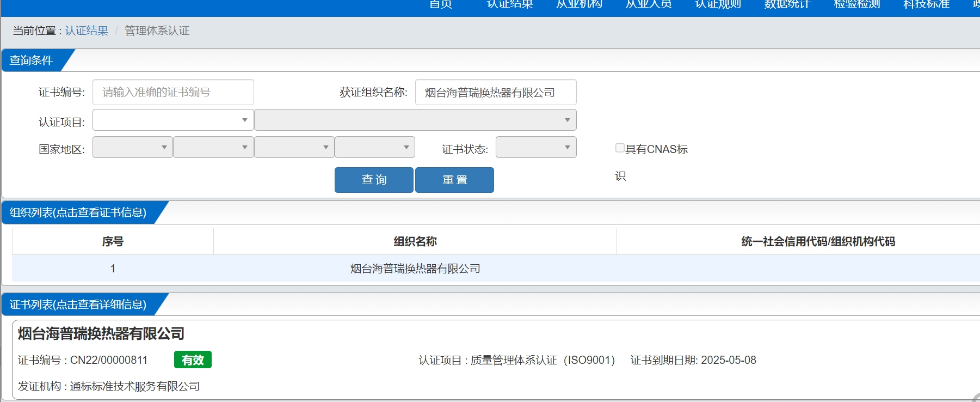Screen dimensions: 980x402
Task: Expand the second 国家地区 dropdown
Action: (x=213, y=147)
